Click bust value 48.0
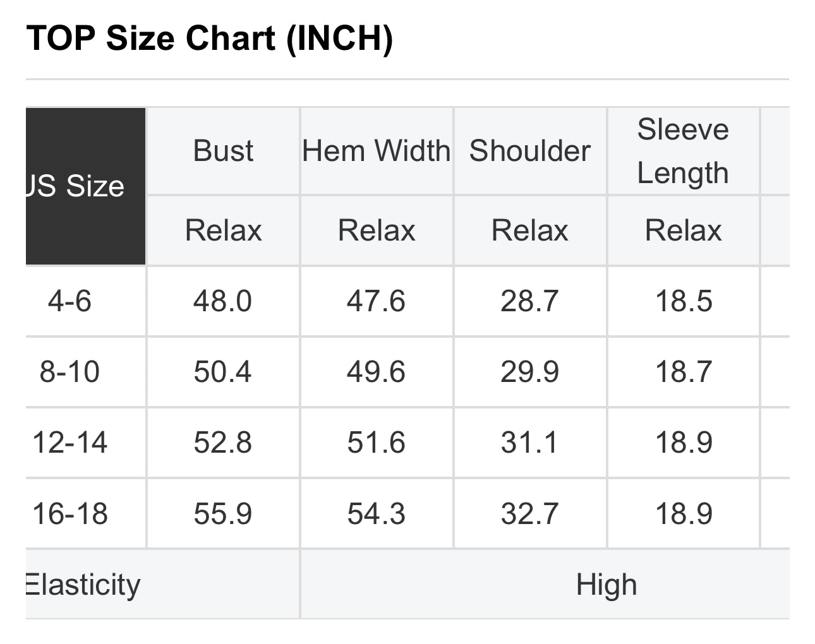This screenshot has height=644, width=815. click(x=223, y=301)
